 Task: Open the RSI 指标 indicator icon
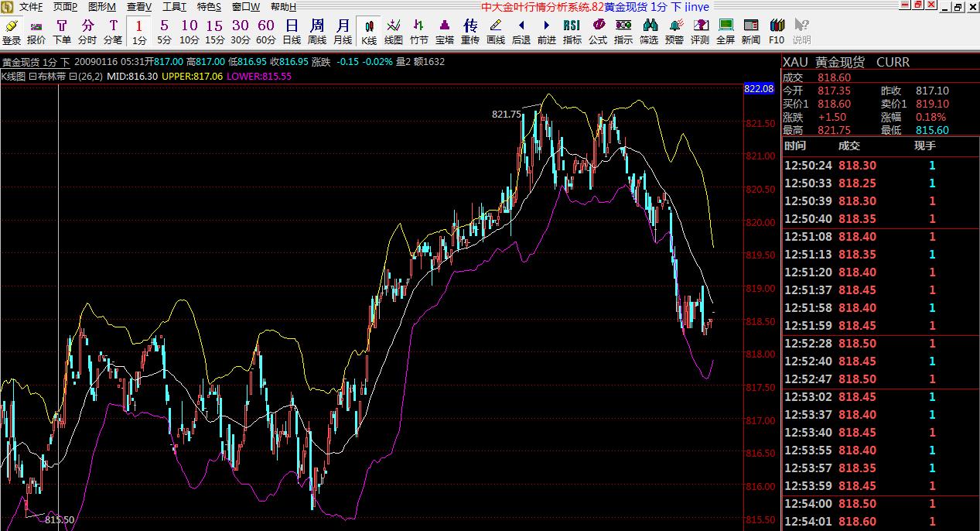[572, 32]
